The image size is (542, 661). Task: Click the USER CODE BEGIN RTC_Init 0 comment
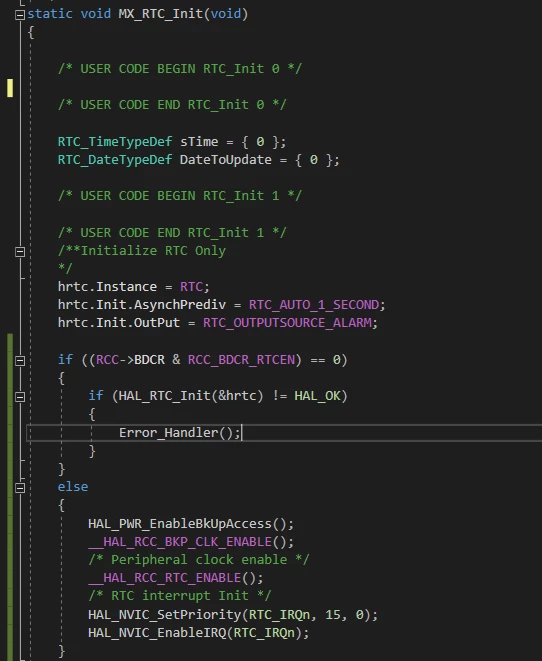(x=180, y=69)
